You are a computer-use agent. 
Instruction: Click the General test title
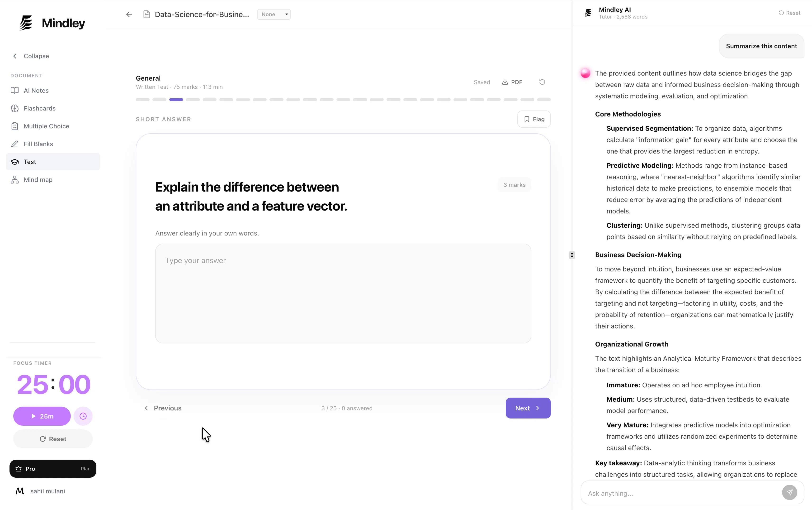pos(148,78)
